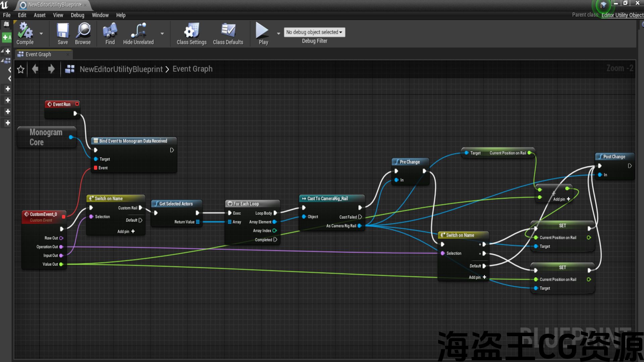Click the green Value Out pin
The image size is (644, 362).
pos(61,264)
